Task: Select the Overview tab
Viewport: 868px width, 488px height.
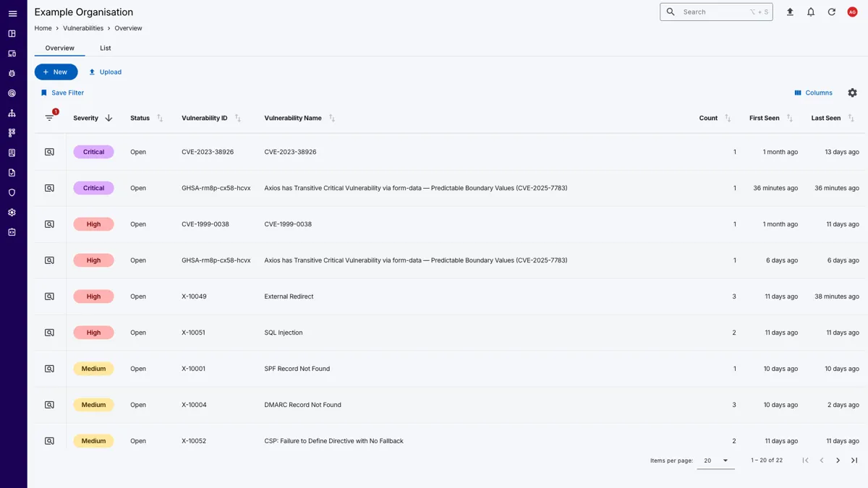Action: pyautogui.click(x=59, y=48)
